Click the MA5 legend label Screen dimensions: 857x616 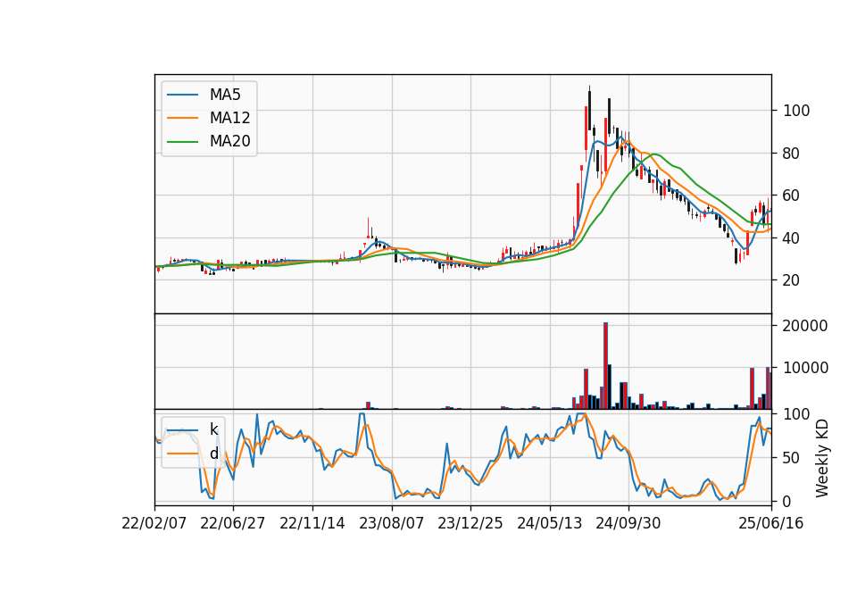pyautogui.click(x=225, y=95)
